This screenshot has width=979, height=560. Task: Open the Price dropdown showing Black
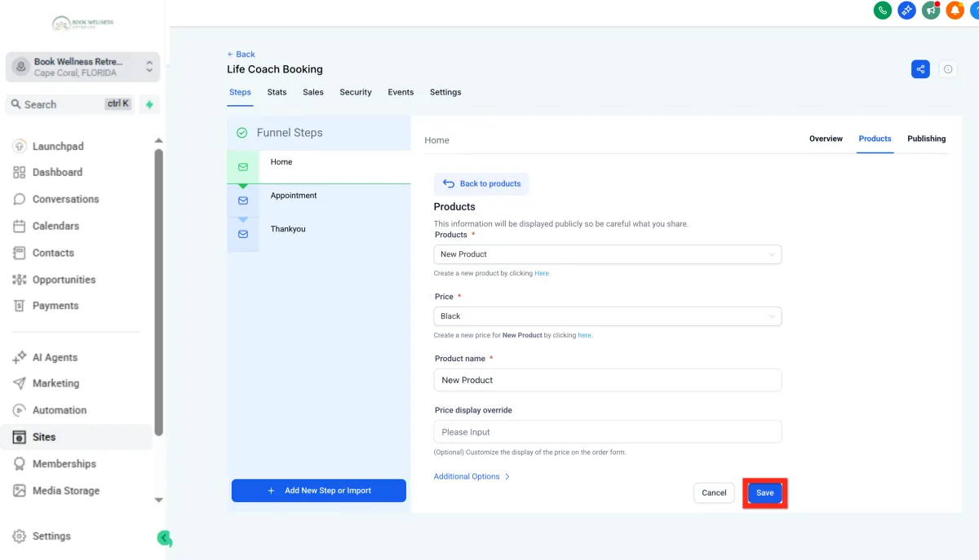point(607,316)
